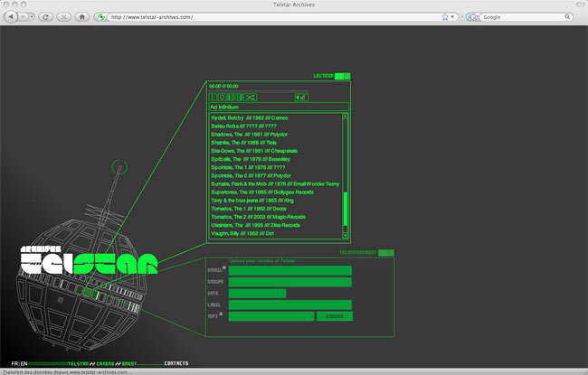
Task: Bookmark this page with the star icon
Action: (445, 17)
